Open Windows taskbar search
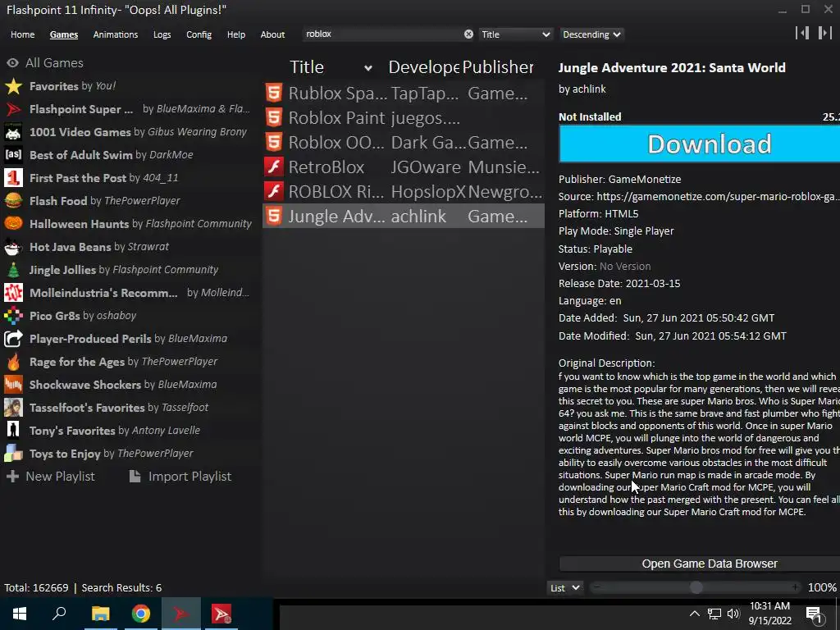Screen dimensions: 840x630 tap(59, 614)
